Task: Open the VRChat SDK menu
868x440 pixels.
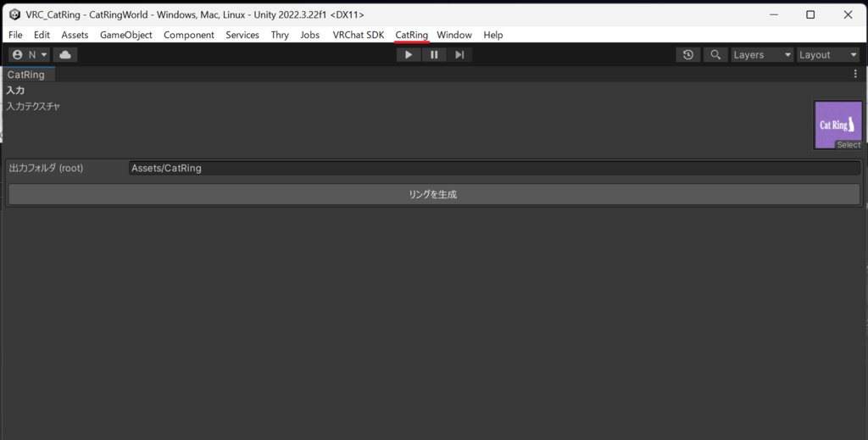Action: [x=359, y=35]
